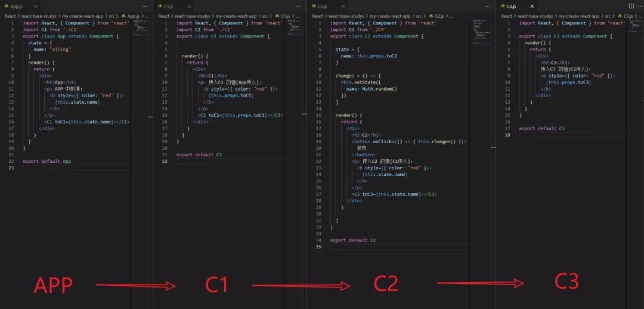Open React breadcrumb in App.js editor

tap(10, 16)
